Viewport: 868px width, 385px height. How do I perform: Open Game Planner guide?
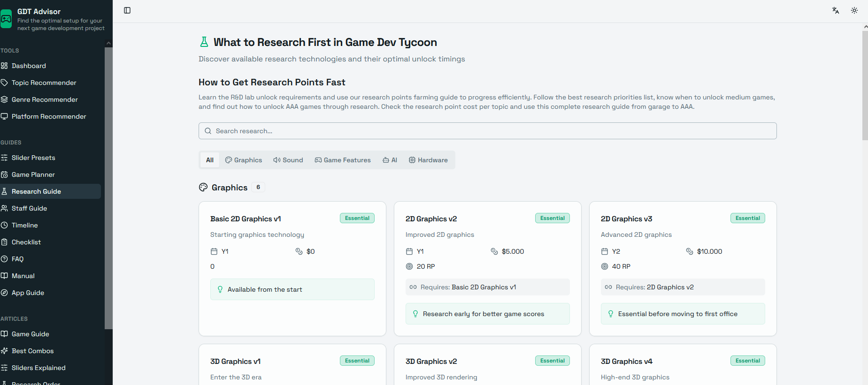pos(50,174)
